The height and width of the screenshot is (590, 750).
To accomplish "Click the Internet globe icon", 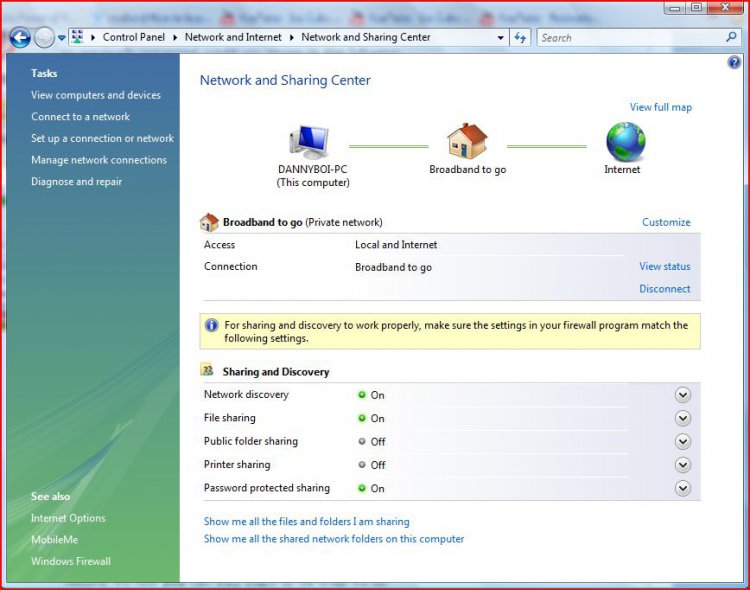I will pyautogui.click(x=625, y=142).
